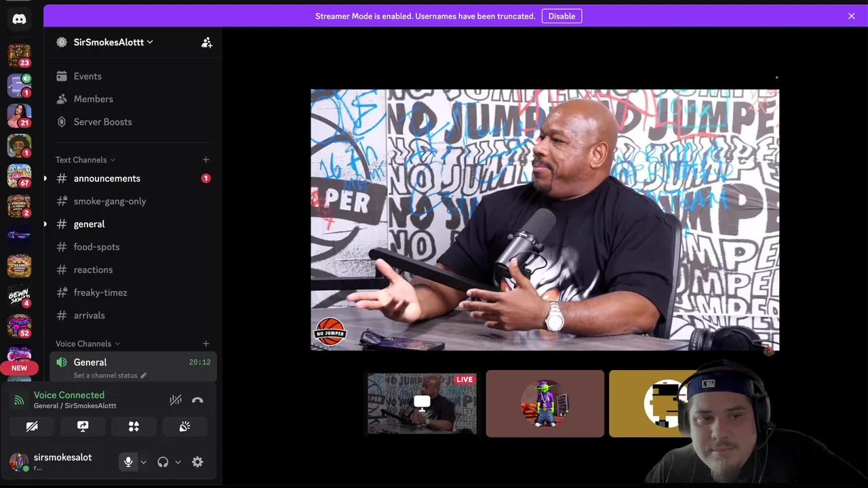Open server icon with 2 badge

19,205
